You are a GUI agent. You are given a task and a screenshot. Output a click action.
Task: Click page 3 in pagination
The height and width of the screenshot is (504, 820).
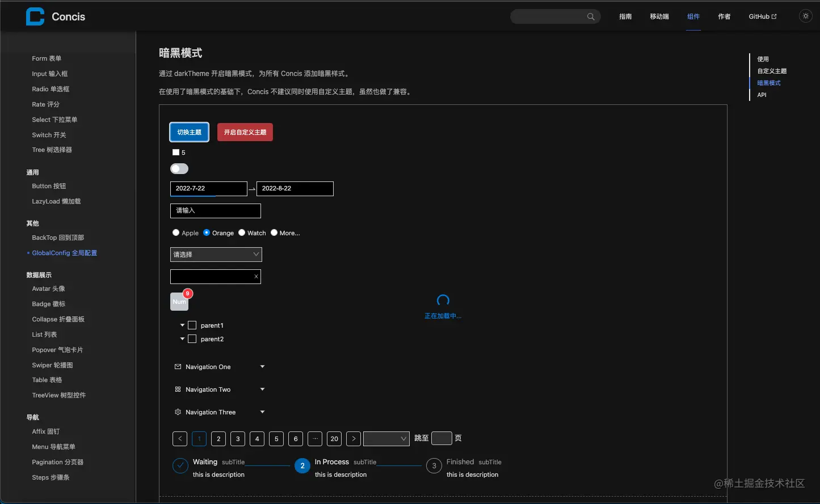coord(238,439)
